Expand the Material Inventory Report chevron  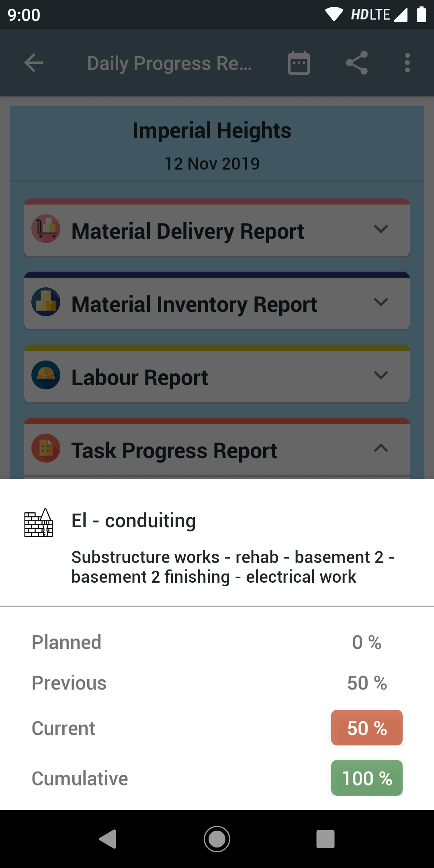[x=381, y=302]
